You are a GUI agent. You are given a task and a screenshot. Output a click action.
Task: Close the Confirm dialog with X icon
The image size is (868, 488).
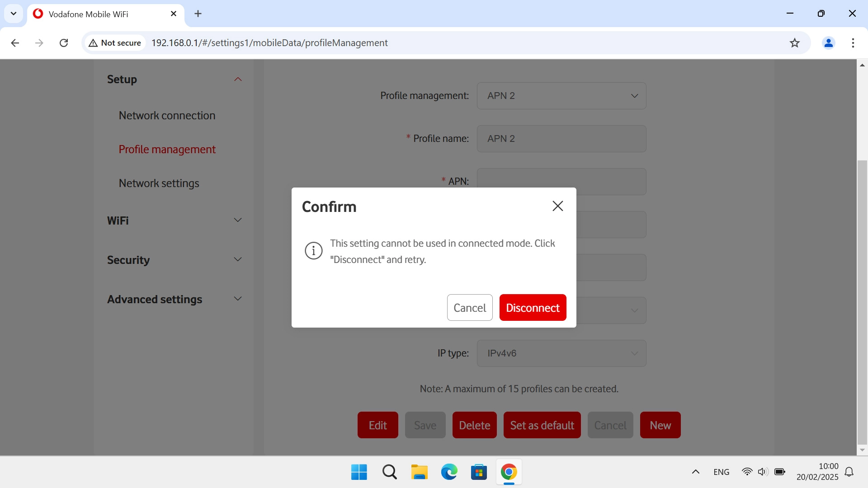(x=557, y=206)
